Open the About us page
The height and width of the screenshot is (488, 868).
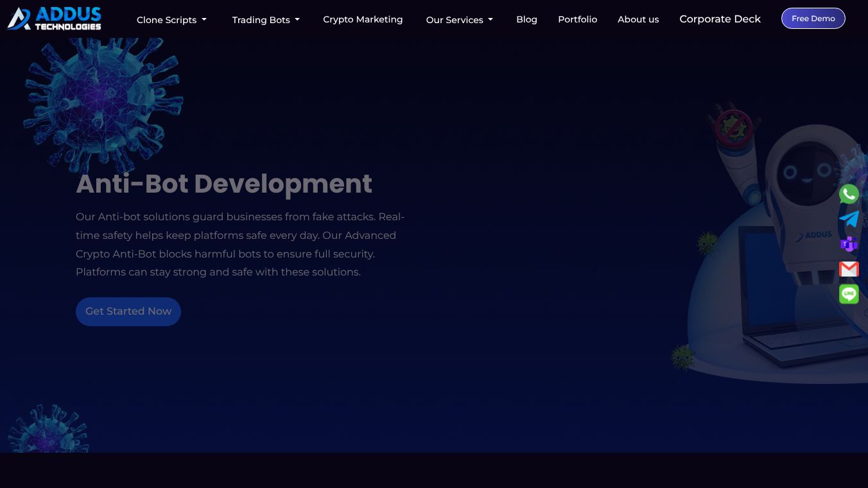point(638,19)
